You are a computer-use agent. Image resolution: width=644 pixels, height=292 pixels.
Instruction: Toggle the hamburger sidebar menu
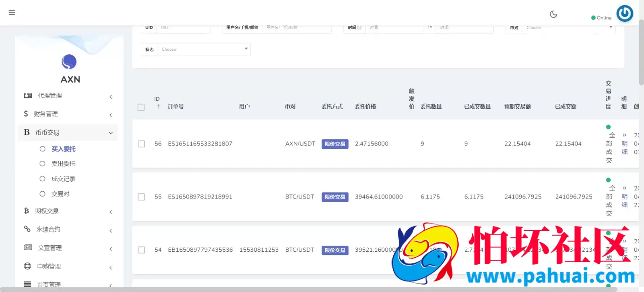[x=12, y=12]
